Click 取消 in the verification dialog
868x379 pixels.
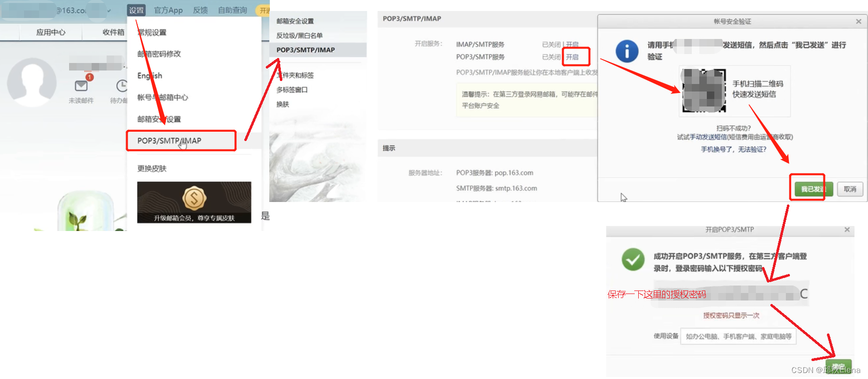click(x=850, y=189)
